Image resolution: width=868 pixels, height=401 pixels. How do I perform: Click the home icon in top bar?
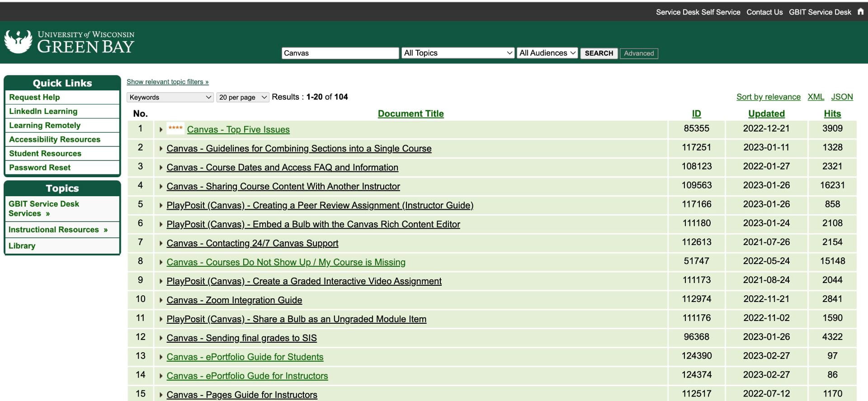860,12
